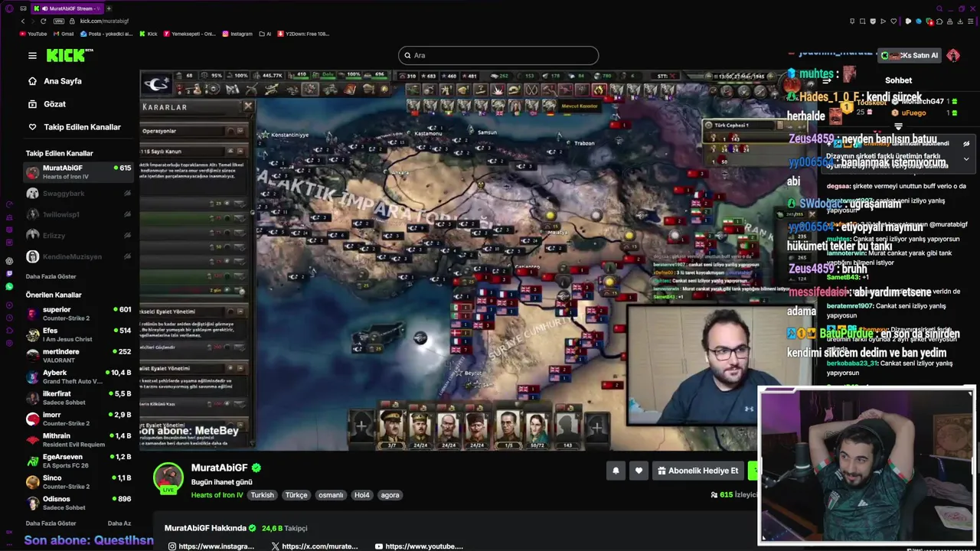Open streamer's x.com link

coord(315,546)
